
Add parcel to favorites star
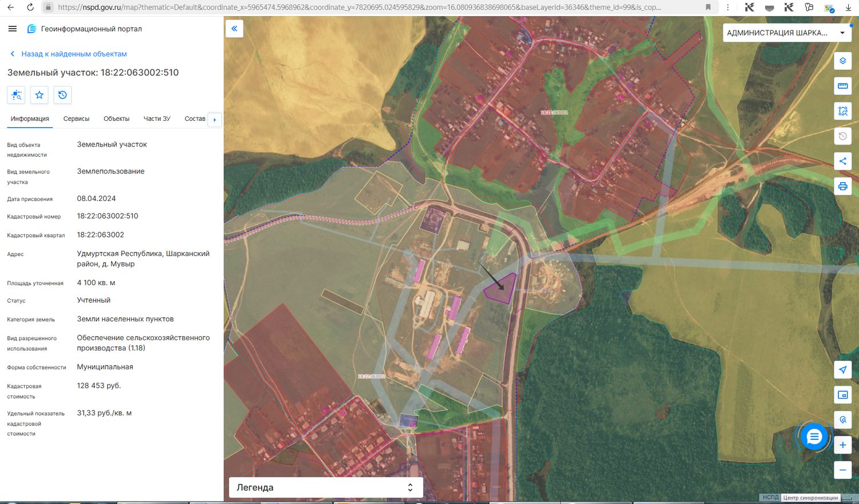point(40,95)
